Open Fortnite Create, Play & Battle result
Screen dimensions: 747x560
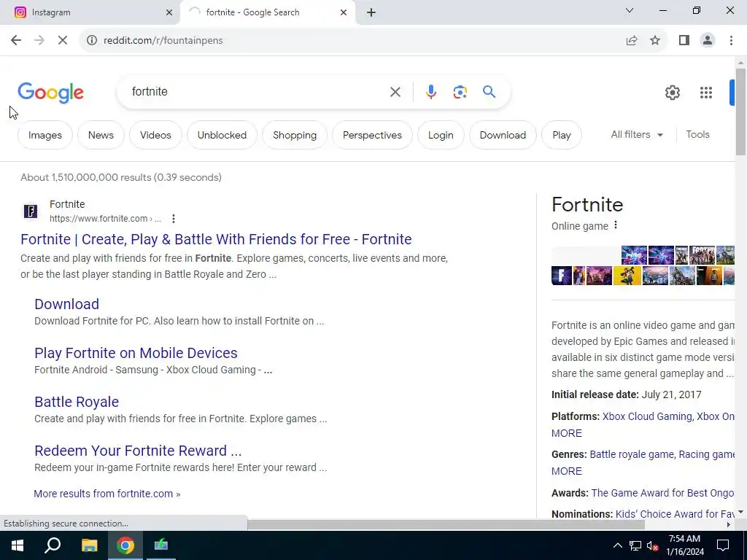coord(216,239)
